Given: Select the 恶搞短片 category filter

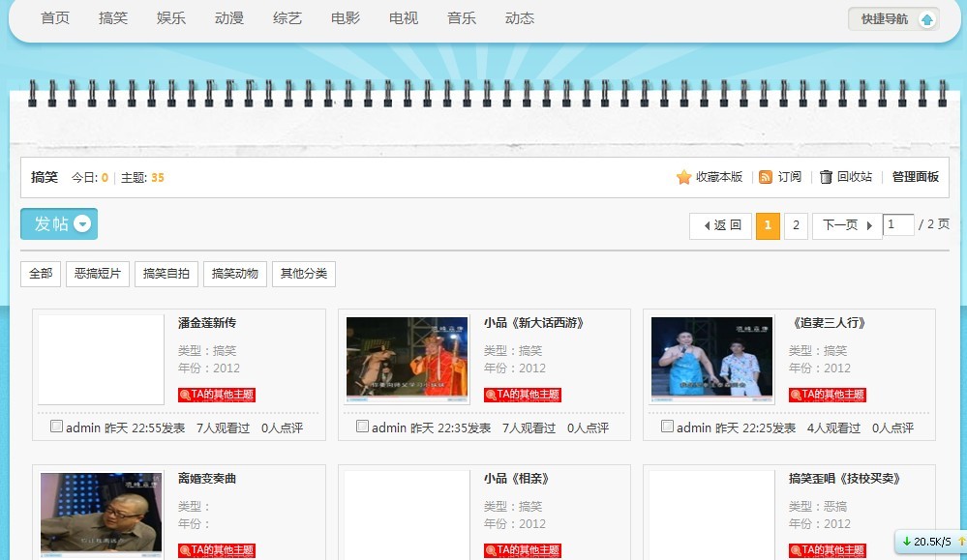Looking at the screenshot, I should click(x=98, y=274).
